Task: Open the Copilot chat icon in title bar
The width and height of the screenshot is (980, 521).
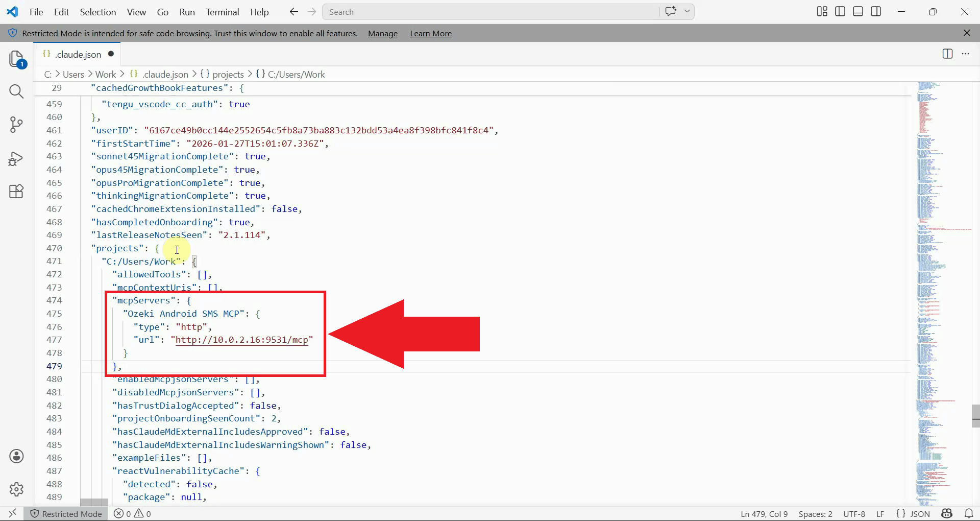Action: pyautogui.click(x=671, y=11)
